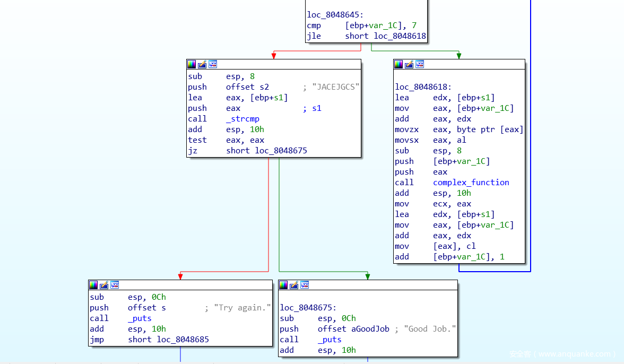The width and height of the screenshot is (624, 364).
Task: Click the third header icon on the strcmp block
Action: [x=213, y=64]
